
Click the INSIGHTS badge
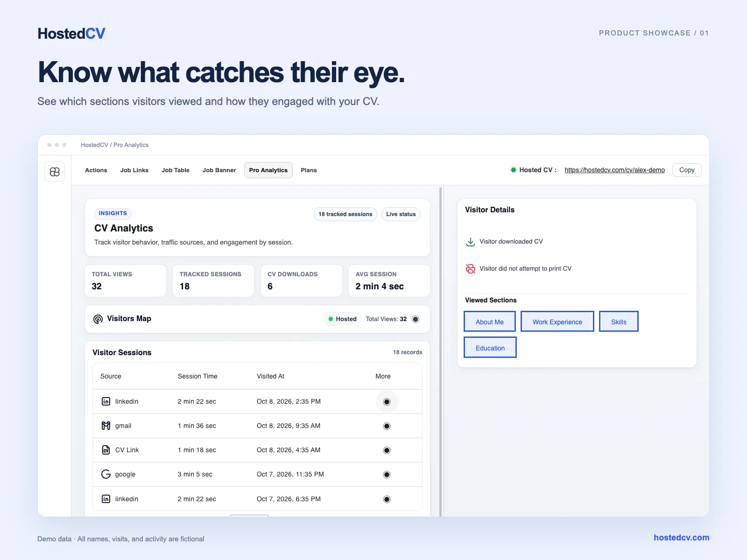[113, 213]
